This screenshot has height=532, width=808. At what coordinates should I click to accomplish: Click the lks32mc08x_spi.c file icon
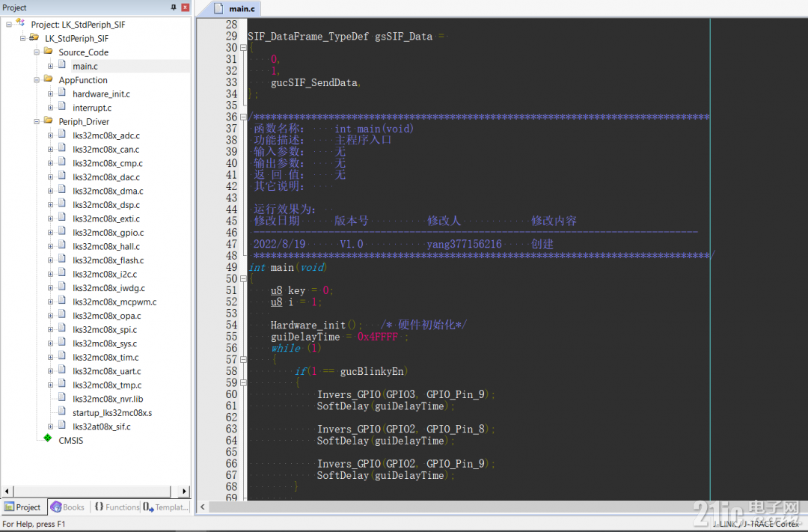pyautogui.click(x=62, y=328)
